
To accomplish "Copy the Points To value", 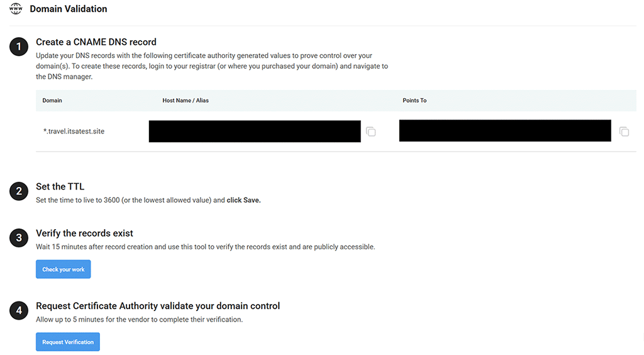I will [624, 132].
